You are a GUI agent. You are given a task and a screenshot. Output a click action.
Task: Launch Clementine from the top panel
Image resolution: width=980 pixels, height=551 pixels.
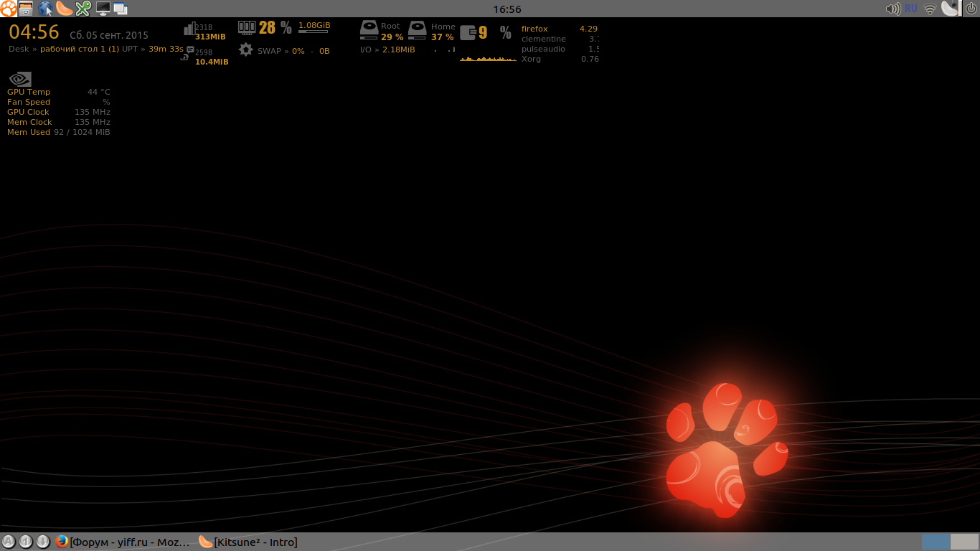[x=65, y=9]
